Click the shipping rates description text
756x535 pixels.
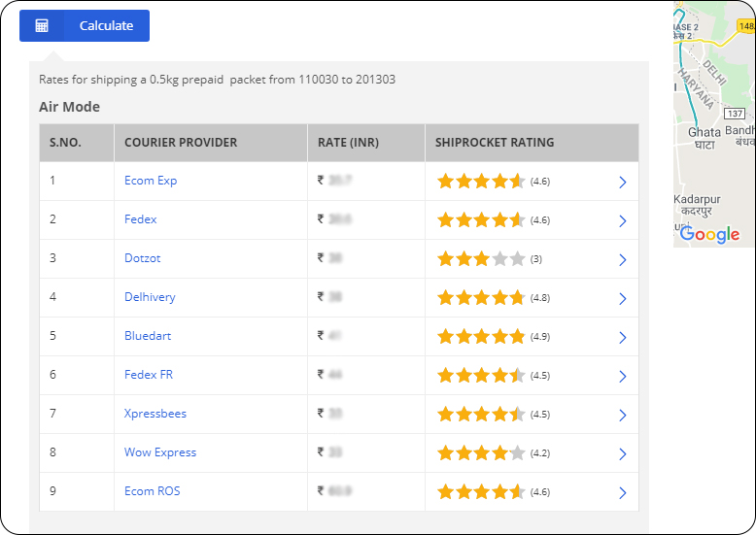(217, 79)
